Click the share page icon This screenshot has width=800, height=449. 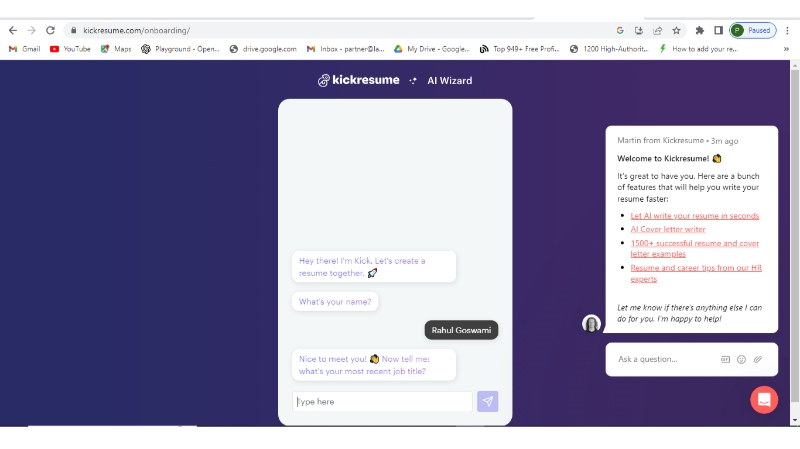pos(658,30)
